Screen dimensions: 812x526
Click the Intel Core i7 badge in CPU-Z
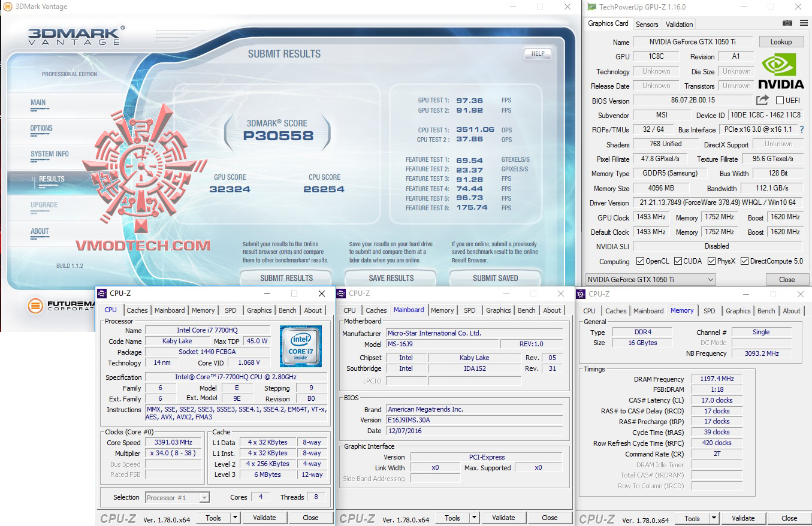301,346
